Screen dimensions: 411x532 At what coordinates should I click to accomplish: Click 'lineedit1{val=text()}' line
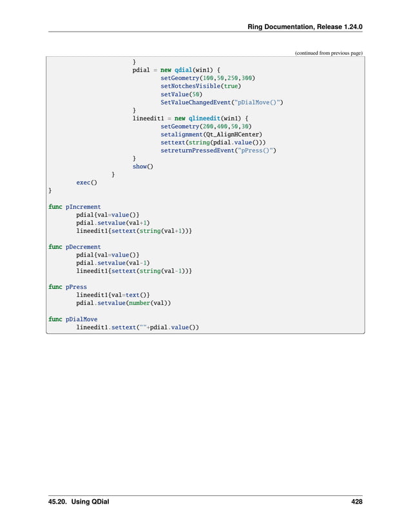(x=113, y=295)
